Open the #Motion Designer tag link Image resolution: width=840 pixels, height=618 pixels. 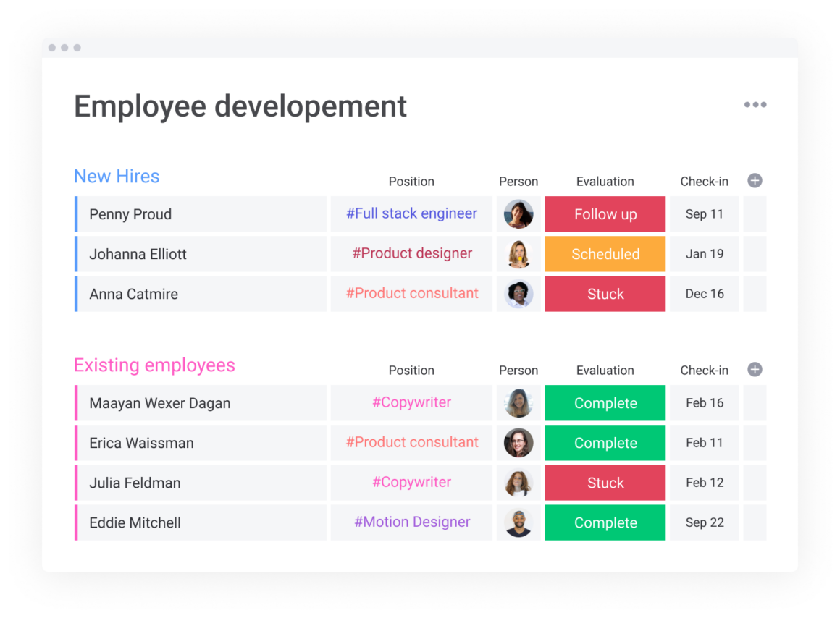[411, 522]
